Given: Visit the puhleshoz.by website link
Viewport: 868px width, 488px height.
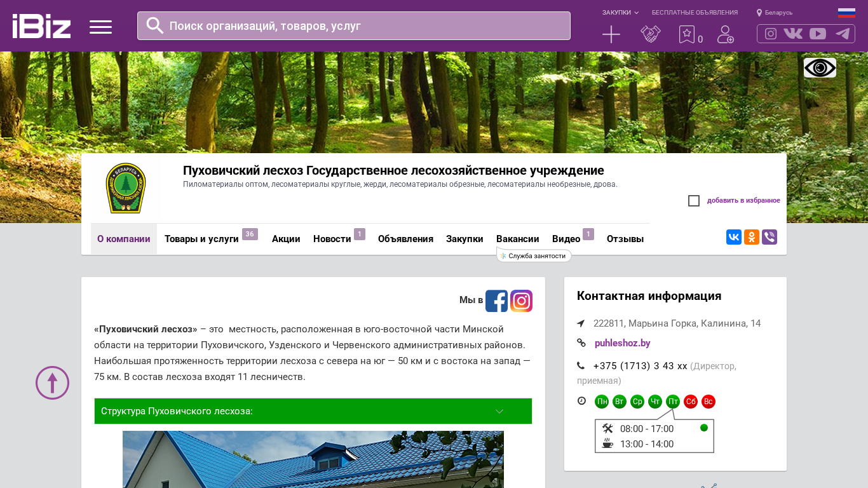Looking at the screenshot, I should (x=623, y=343).
